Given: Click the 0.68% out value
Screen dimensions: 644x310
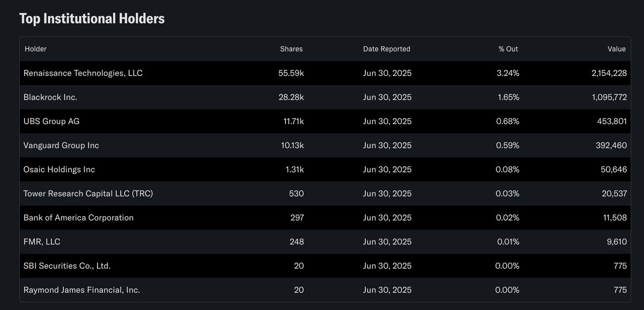Looking at the screenshot, I should (508, 121).
